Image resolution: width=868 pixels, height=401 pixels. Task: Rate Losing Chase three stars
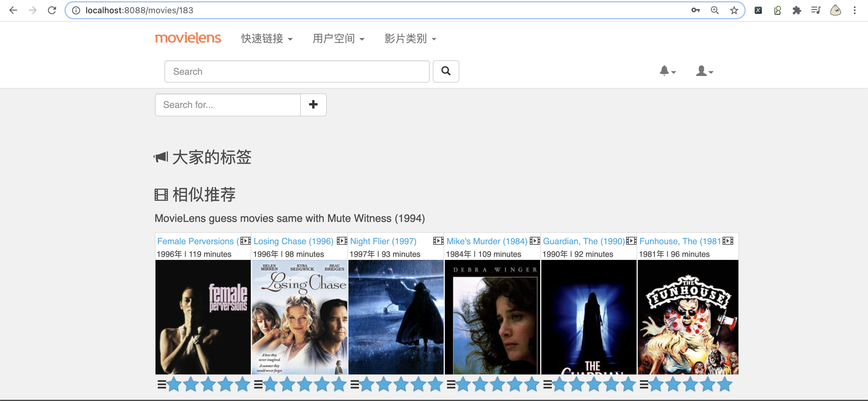click(305, 384)
